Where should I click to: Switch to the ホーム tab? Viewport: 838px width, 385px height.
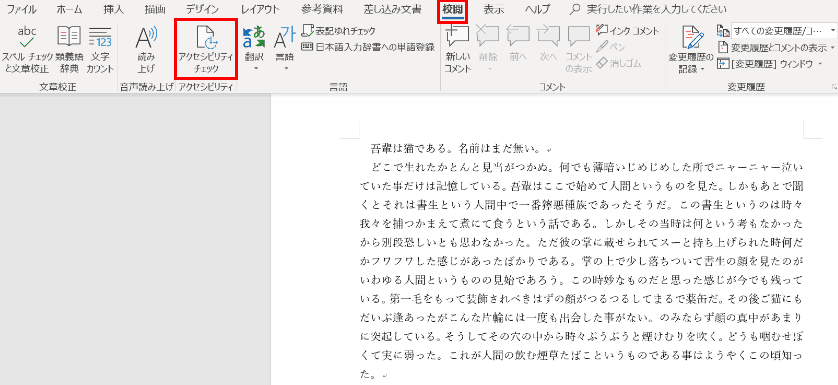(69, 10)
